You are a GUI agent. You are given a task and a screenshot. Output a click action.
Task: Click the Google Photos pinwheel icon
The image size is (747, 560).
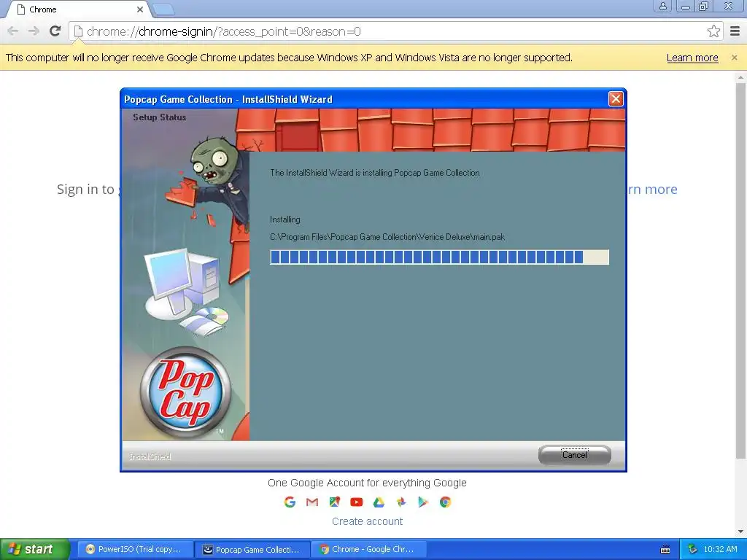pyautogui.click(x=401, y=502)
